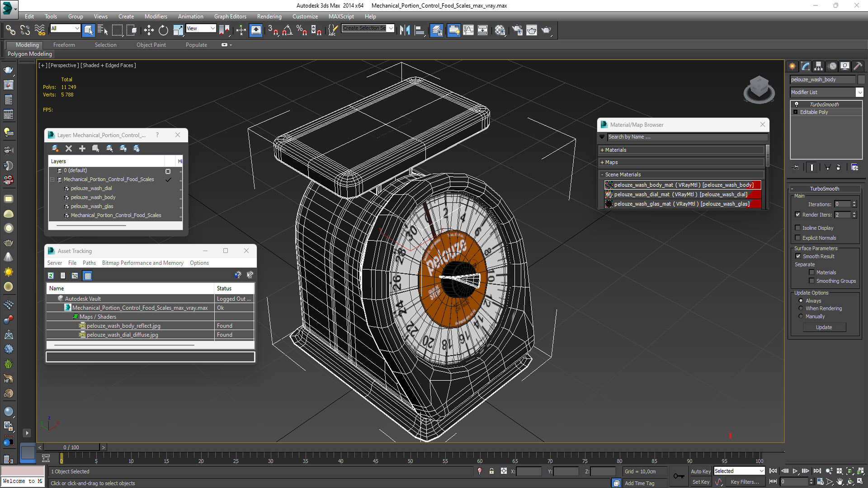Select the Always update option
868x488 pixels.
[x=801, y=300]
